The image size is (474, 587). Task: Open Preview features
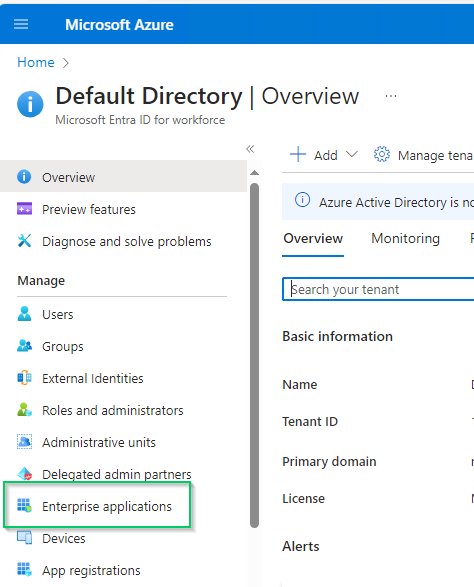tap(89, 209)
